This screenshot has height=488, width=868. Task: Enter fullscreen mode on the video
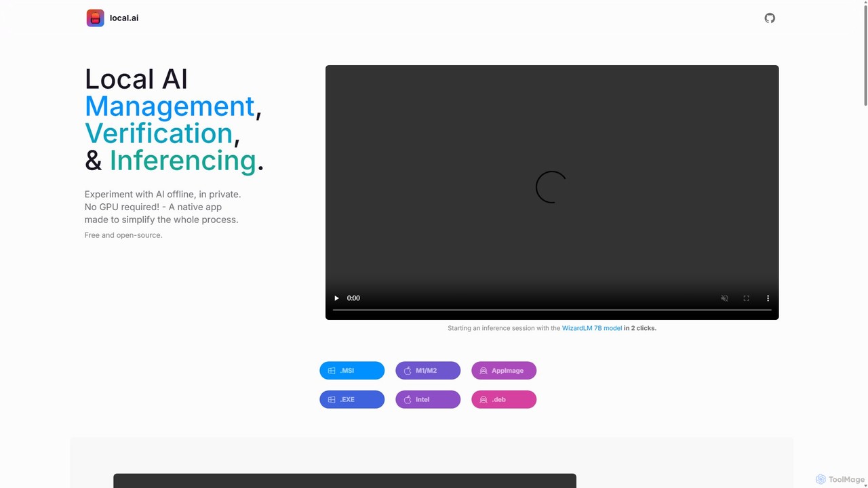pos(746,298)
